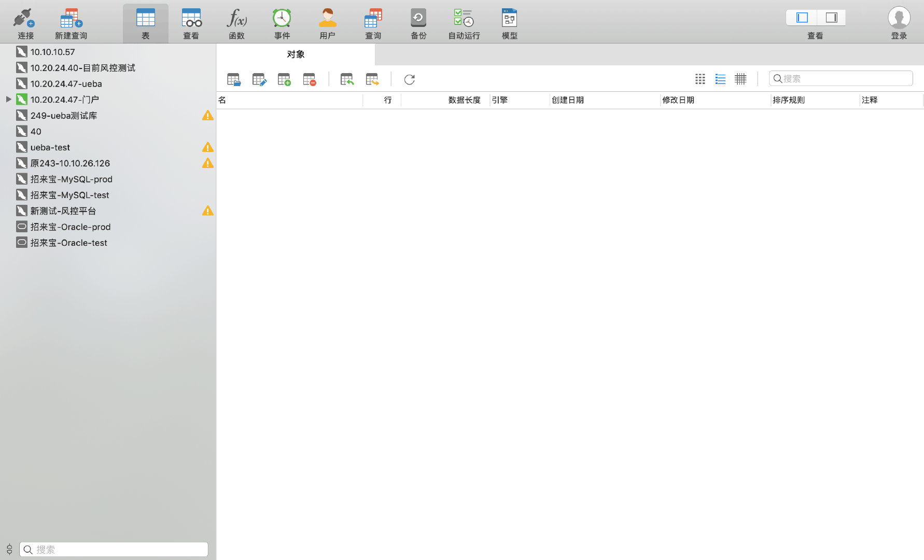924x560 pixels.
Task: Click the sidebar filter icon beside search
Action: tap(9, 550)
